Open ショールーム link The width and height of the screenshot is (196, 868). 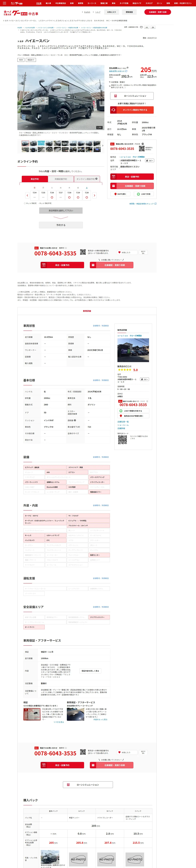(x=123, y=425)
